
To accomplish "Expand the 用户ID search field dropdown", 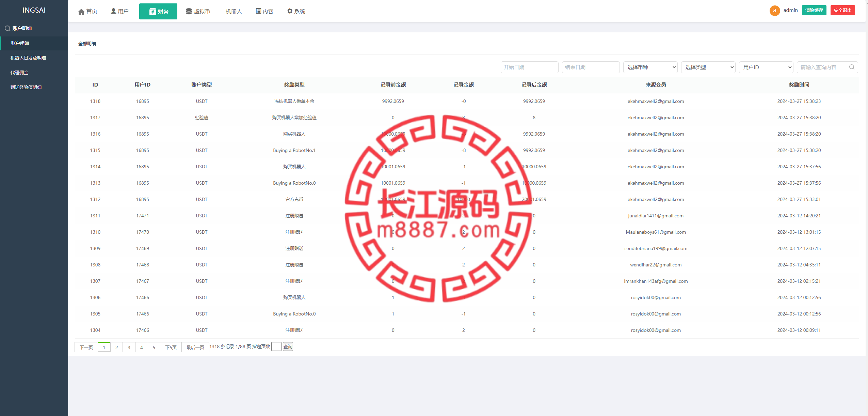I will click(766, 67).
